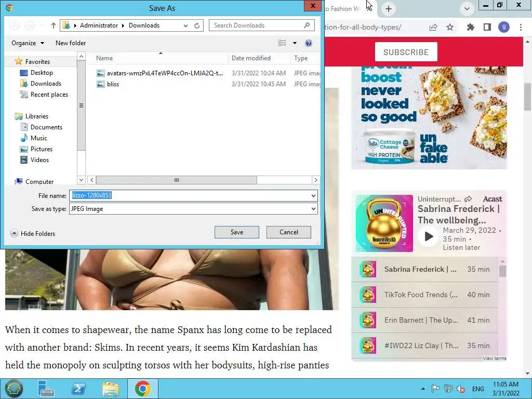Open Downloads in the Favorites list
Screen dimensions: 532x399
click(46, 84)
